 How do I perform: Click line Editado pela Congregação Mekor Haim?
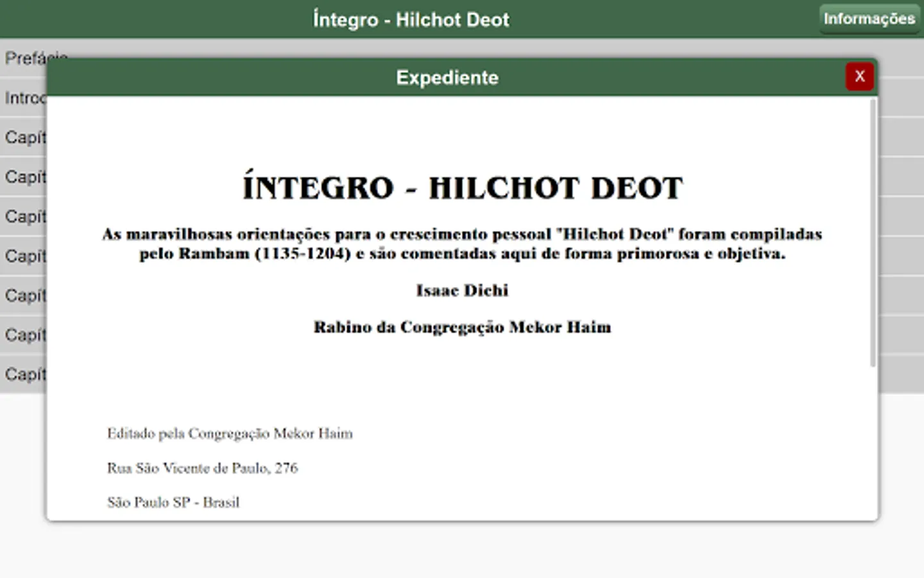click(230, 433)
